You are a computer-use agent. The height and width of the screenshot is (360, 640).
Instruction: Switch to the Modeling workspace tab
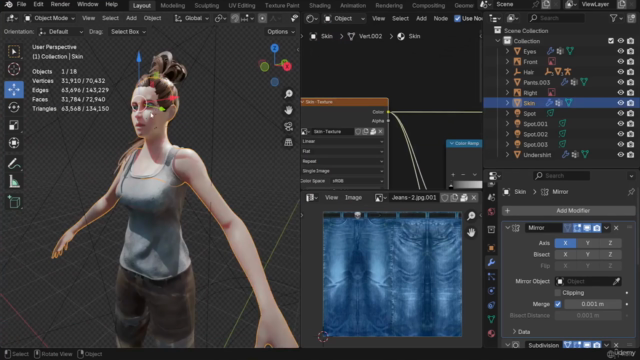[x=172, y=5]
